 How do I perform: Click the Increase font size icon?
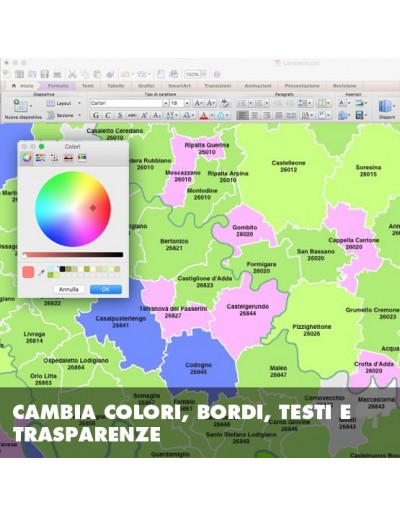tap(198, 103)
